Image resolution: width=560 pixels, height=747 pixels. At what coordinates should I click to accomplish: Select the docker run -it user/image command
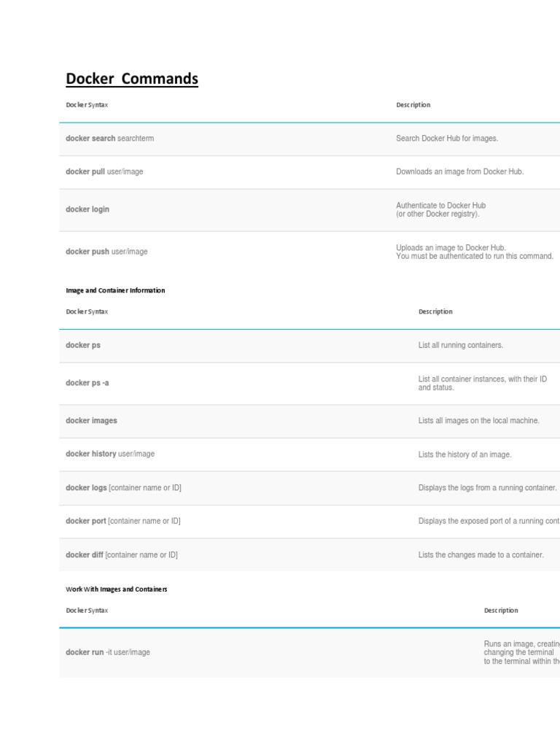pyautogui.click(x=108, y=652)
